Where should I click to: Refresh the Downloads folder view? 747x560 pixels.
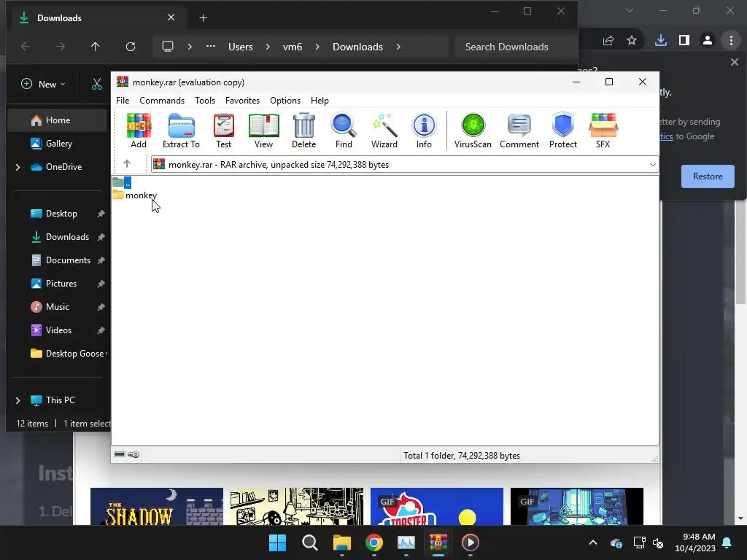pos(130,46)
